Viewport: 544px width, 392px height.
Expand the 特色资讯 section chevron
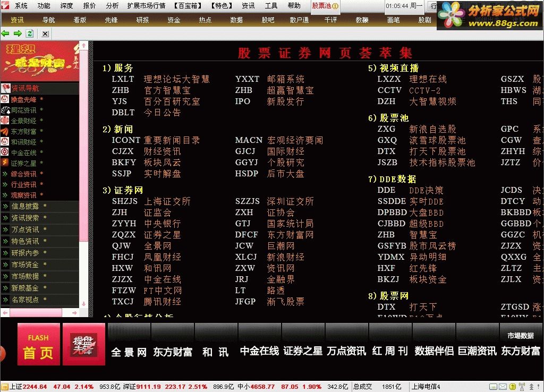coord(5,242)
